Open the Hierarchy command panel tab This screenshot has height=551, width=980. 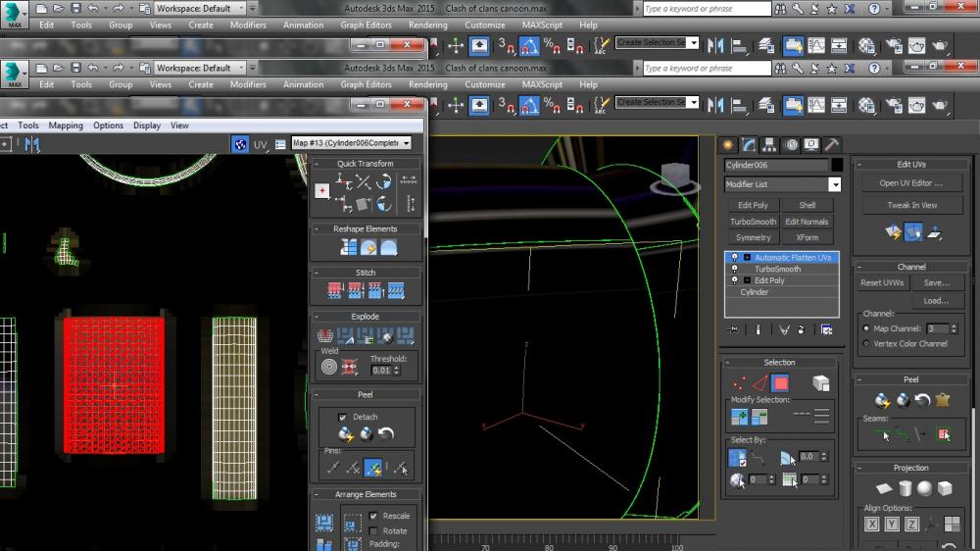click(769, 145)
